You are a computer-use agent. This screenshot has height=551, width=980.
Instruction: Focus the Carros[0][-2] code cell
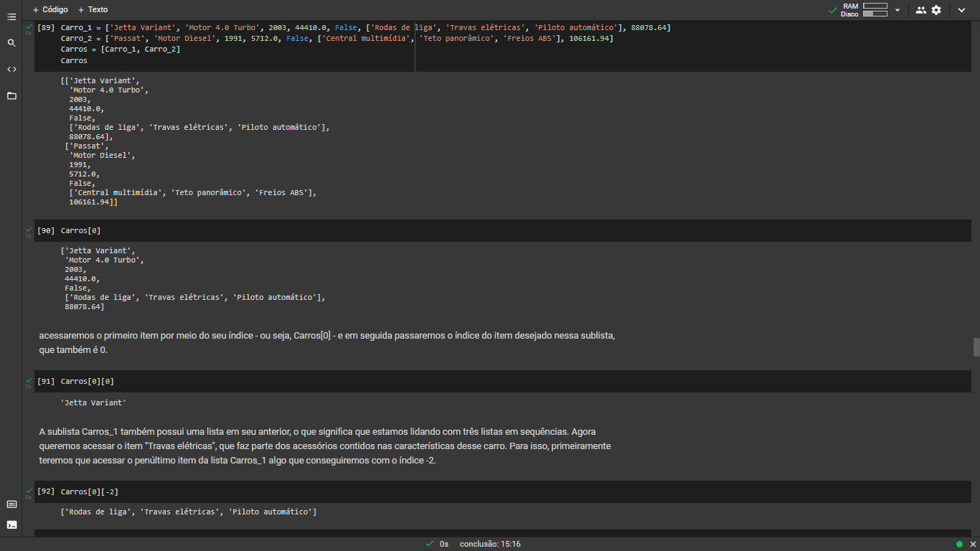[x=502, y=491]
